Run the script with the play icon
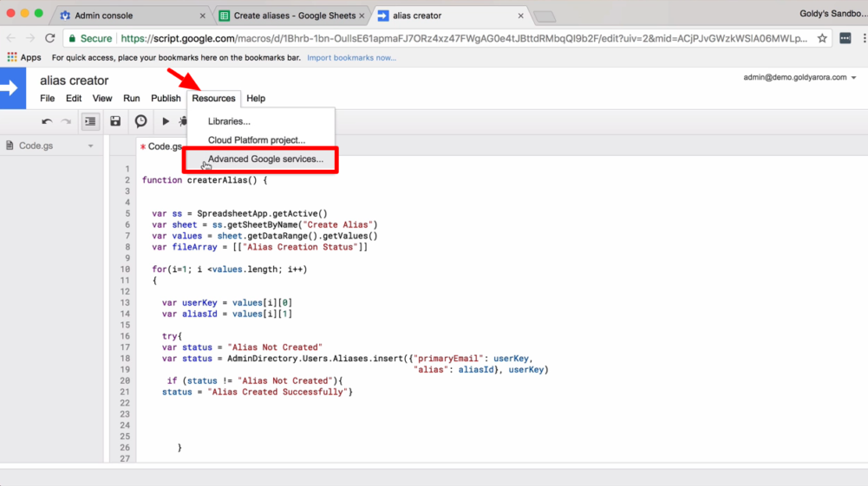The width and height of the screenshot is (868, 486). pyautogui.click(x=166, y=121)
